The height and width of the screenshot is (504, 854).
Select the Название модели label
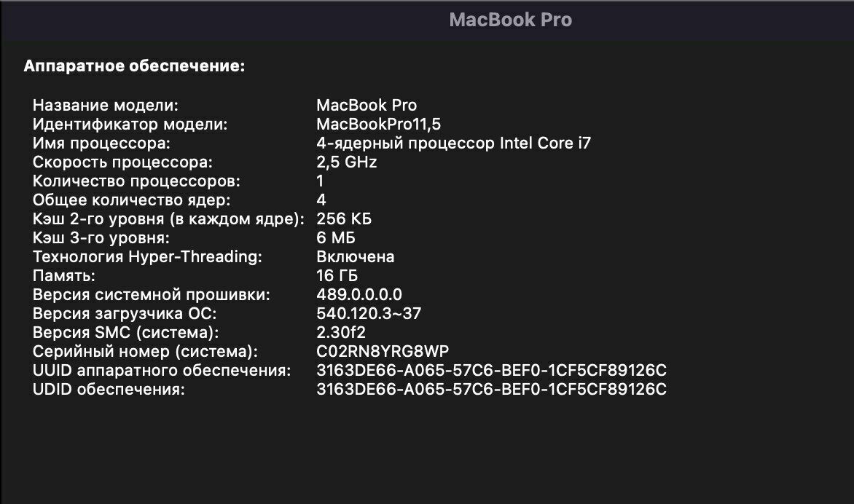106,105
